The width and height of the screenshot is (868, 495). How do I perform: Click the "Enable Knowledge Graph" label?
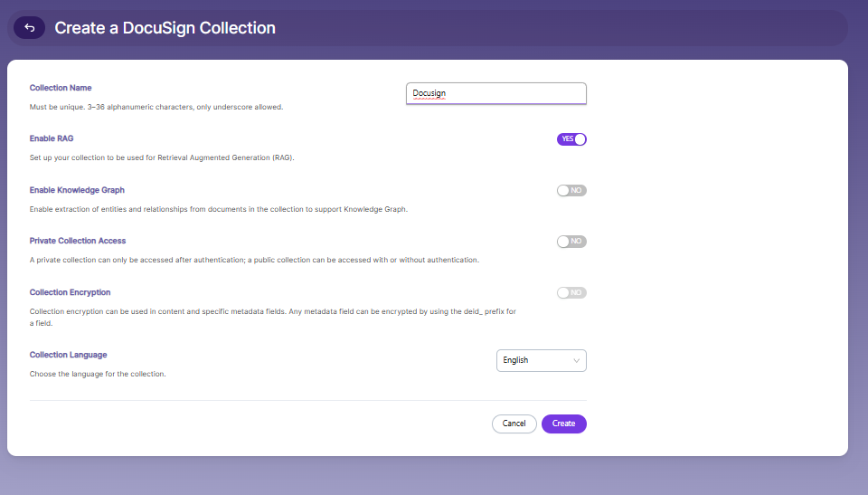pyautogui.click(x=77, y=190)
